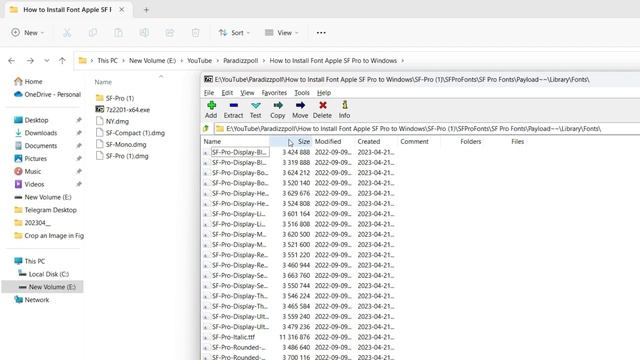This screenshot has width=640, height=360.
Task: Click Paradizzpoll in breadcrumb path
Action: (x=241, y=60)
